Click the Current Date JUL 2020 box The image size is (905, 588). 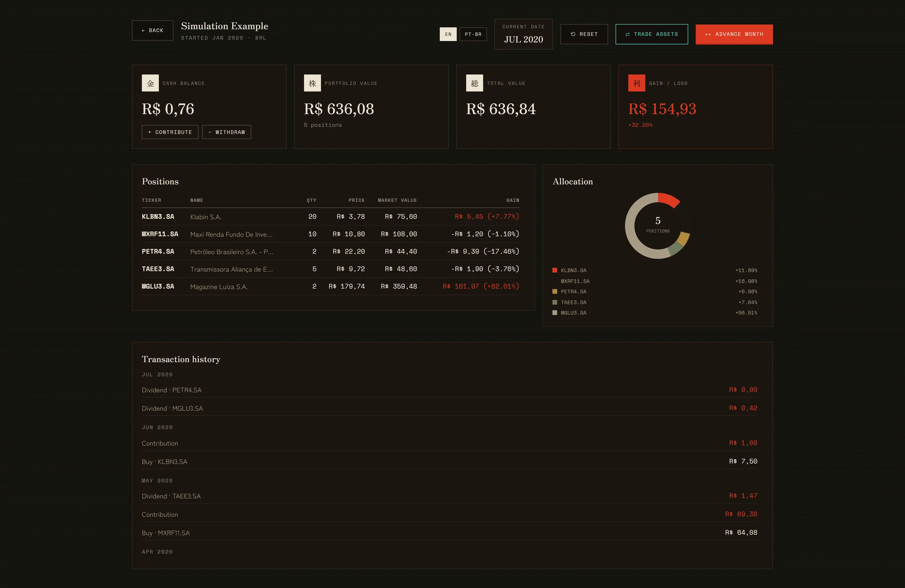524,34
